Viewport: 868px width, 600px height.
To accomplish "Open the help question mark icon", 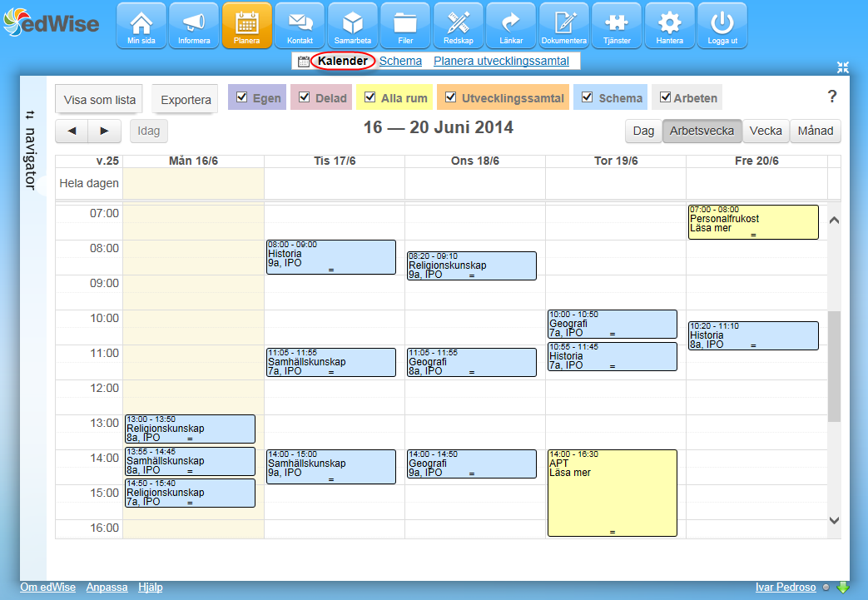I will click(x=832, y=97).
